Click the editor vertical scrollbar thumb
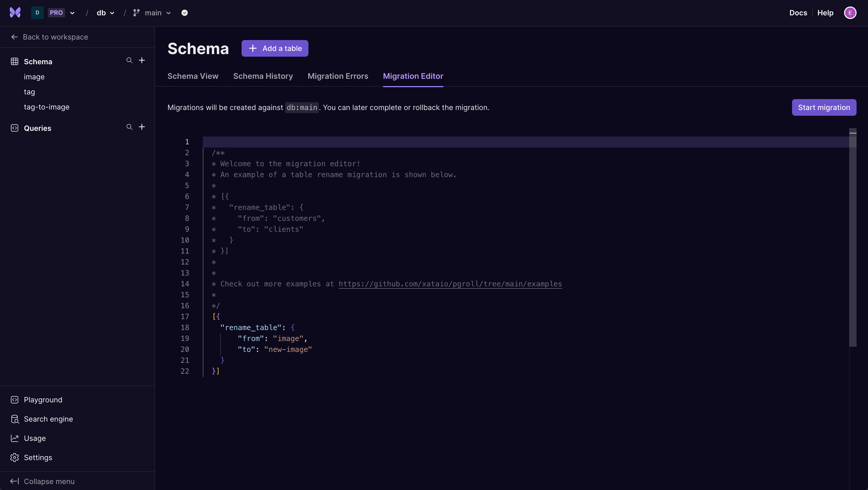The width and height of the screenshot is (868, 490). tap(853, 237)
